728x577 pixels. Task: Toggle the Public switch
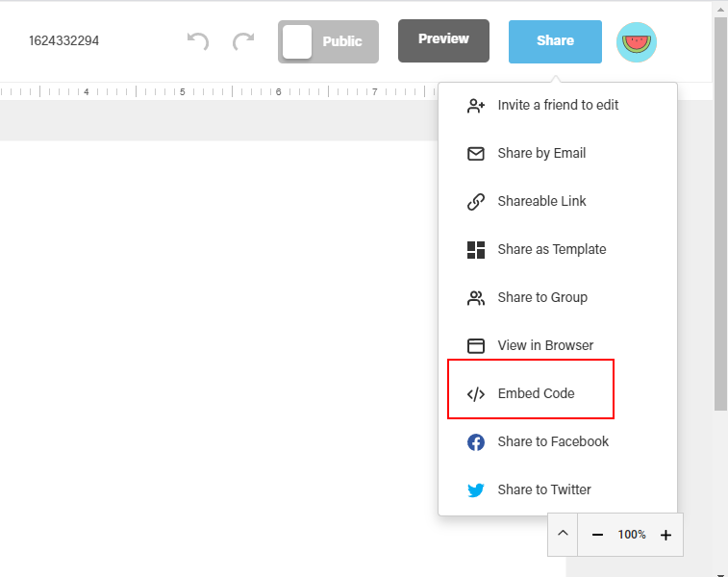click(328, 41)
